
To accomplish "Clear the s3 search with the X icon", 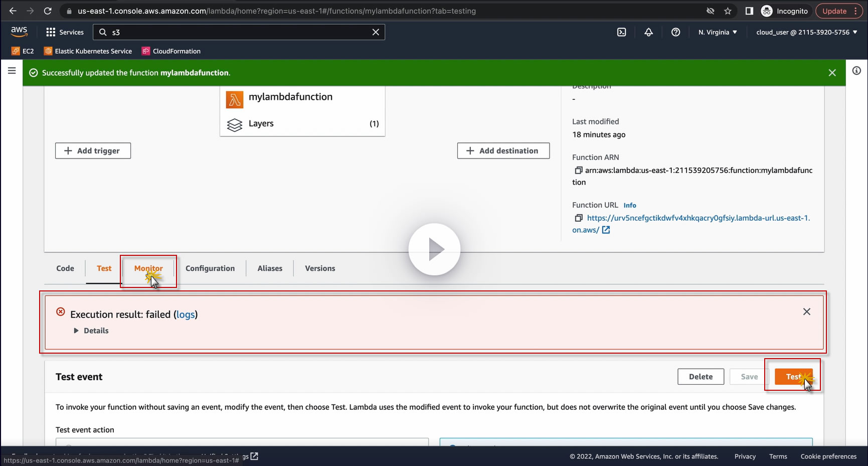I will (x=376, y=32).
